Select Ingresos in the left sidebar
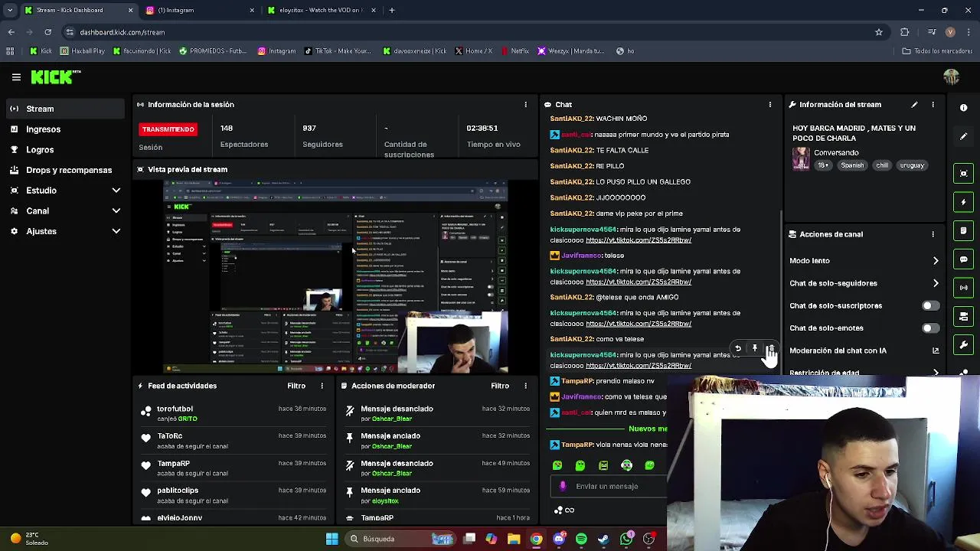This screenshot has width=980, height=551. click(65, 129)
